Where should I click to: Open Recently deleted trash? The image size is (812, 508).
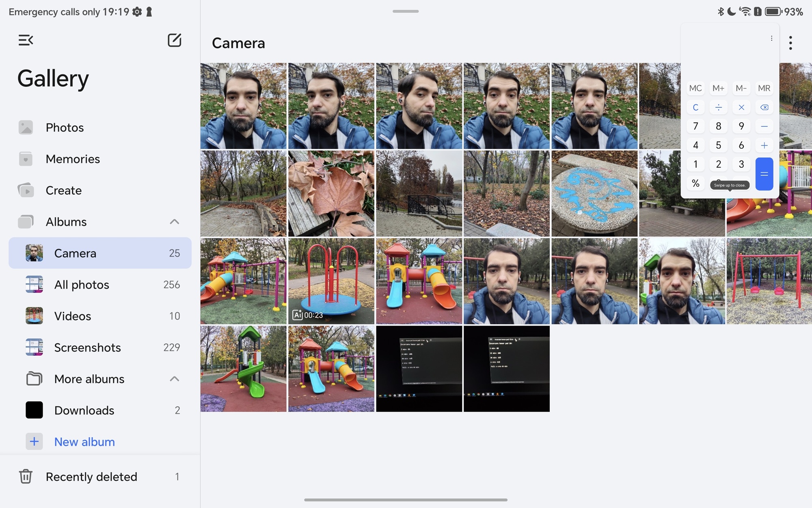pyautogui.click(x=91, y=476)
